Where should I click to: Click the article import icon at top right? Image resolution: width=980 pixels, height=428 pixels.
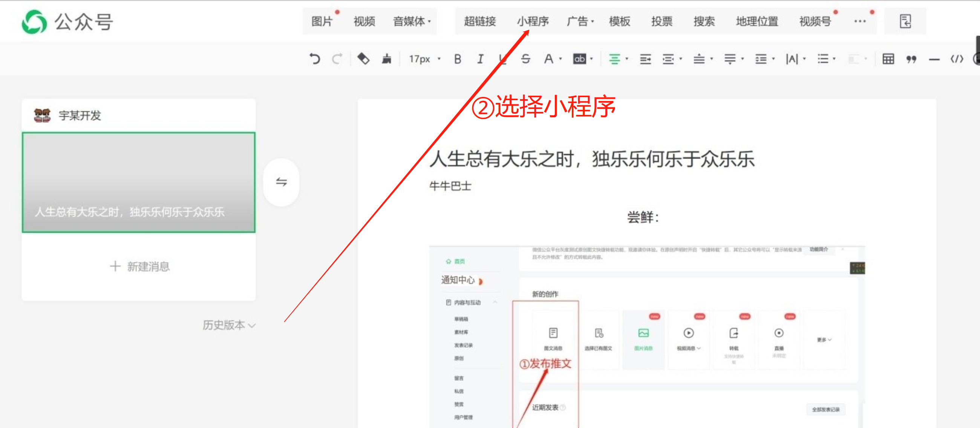pos(905,21)
